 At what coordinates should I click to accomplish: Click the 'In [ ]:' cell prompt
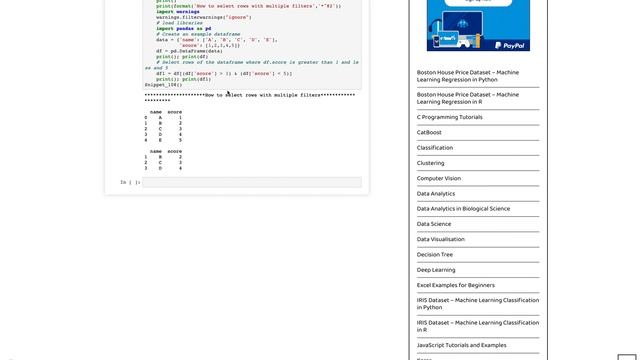130,182
